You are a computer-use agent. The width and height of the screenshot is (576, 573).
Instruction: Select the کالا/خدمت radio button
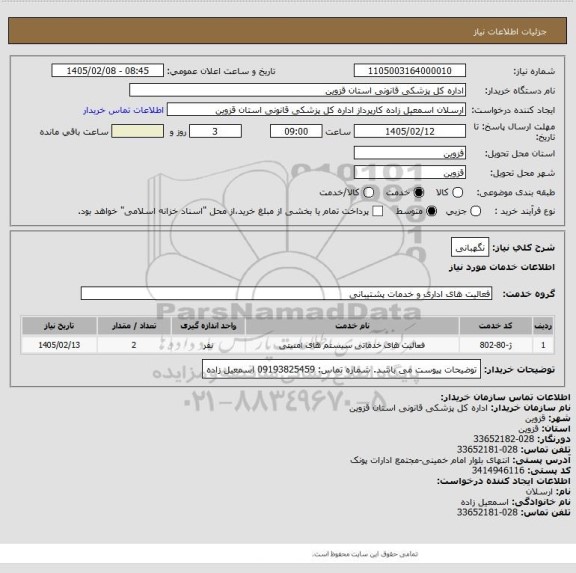(368, 192)
